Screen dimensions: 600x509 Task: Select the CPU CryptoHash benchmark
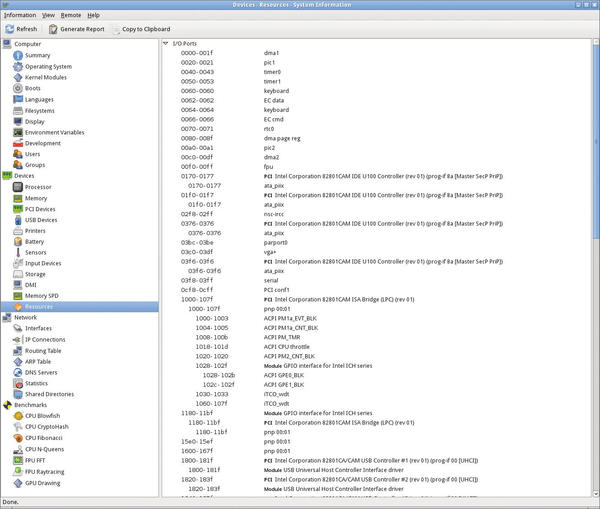click(47, 427)
